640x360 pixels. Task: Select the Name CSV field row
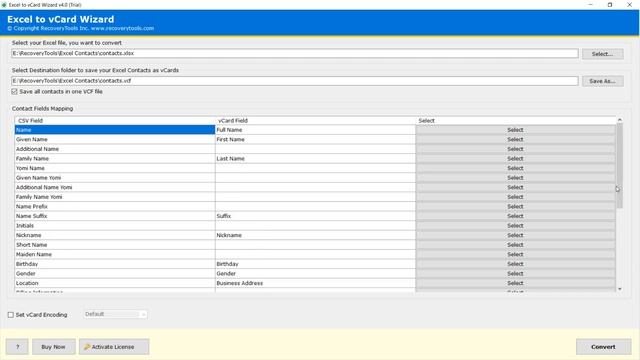pos(115,130)
